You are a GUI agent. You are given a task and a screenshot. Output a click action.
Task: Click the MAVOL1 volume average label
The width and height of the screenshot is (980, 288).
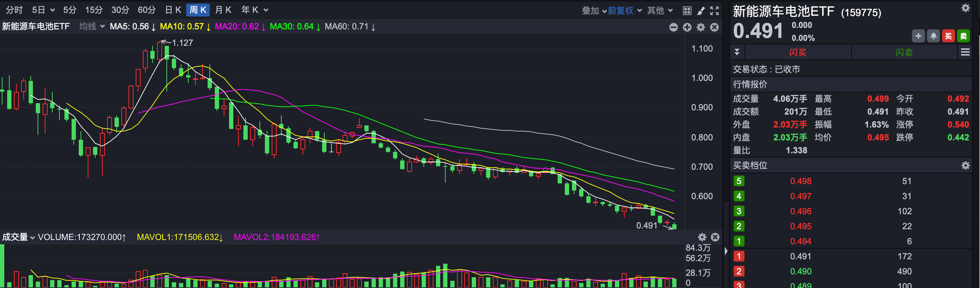tap(180, 237)
